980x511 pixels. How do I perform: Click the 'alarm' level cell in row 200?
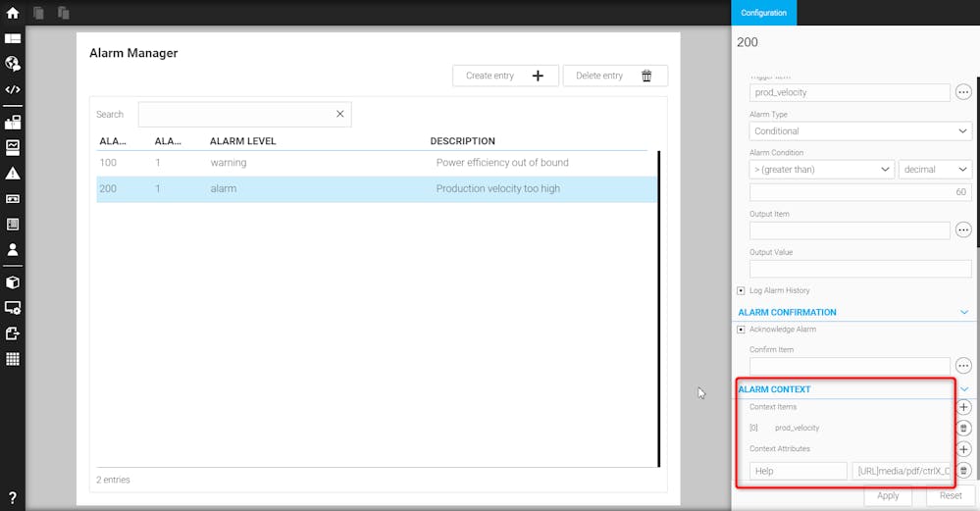[x=223, y=188]
